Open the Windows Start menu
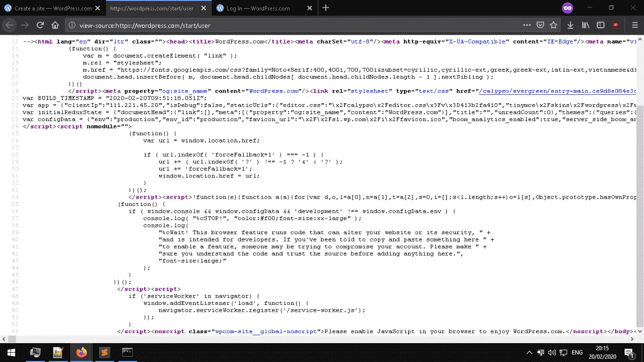 (10, 353)
